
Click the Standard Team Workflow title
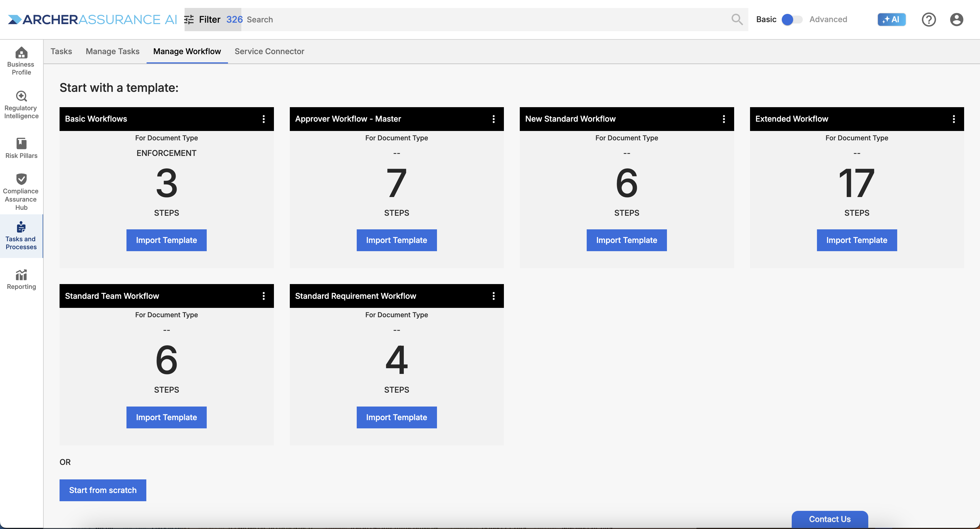point(112,296)
